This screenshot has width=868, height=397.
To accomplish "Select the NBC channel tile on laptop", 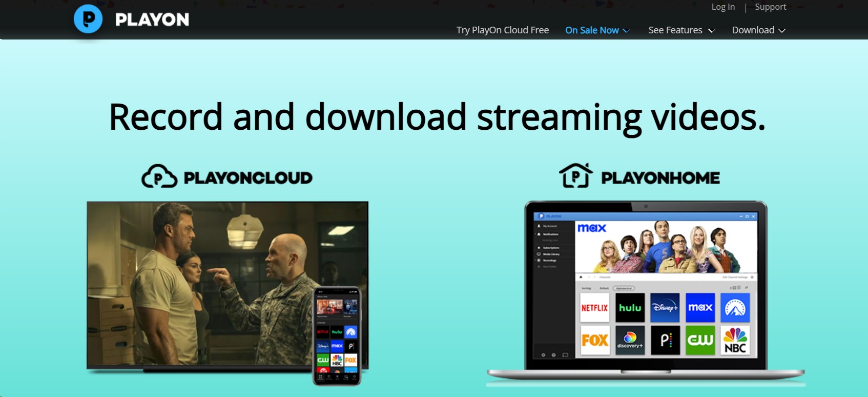I will coord(735,341).
